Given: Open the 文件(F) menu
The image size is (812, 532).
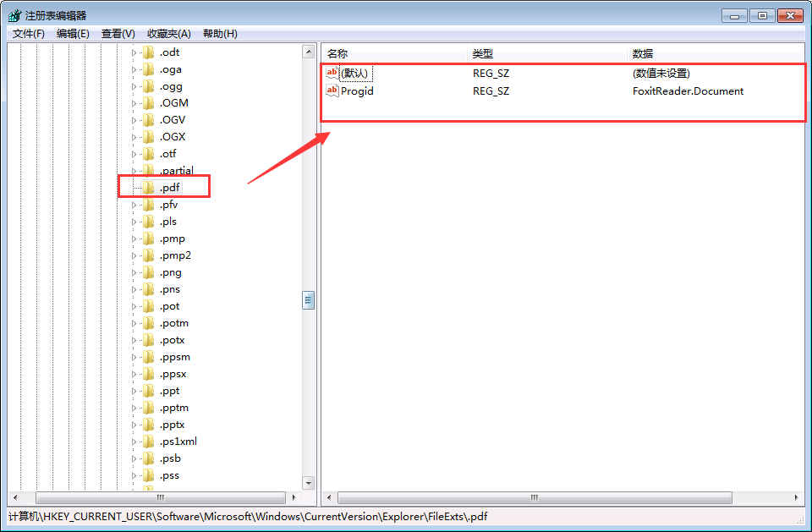Looking at the screenshot, I should pos(29,34).
